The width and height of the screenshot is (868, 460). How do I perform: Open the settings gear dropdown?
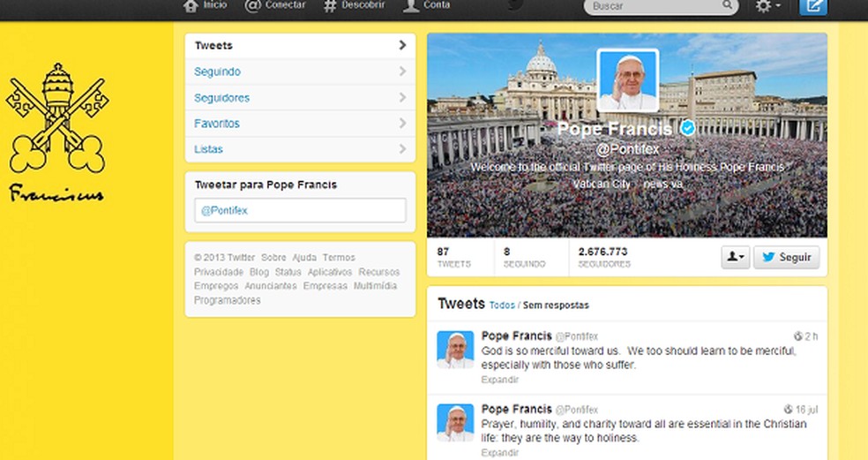tap(767, 6)
